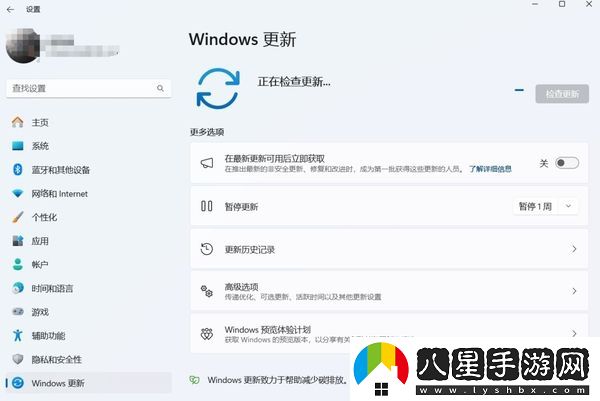
Task: Click the 隐私和安全性 shield icon
Action: coord(17,359)
